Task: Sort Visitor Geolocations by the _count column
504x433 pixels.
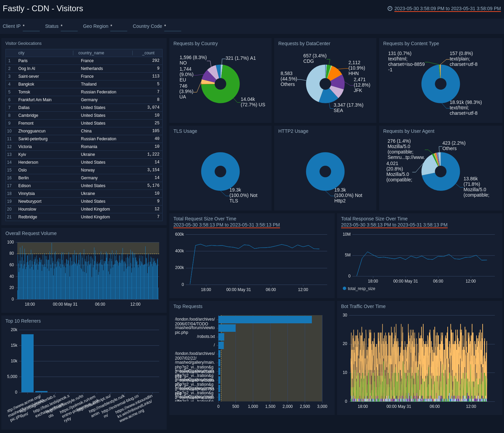Action: (x=148, y=53)
